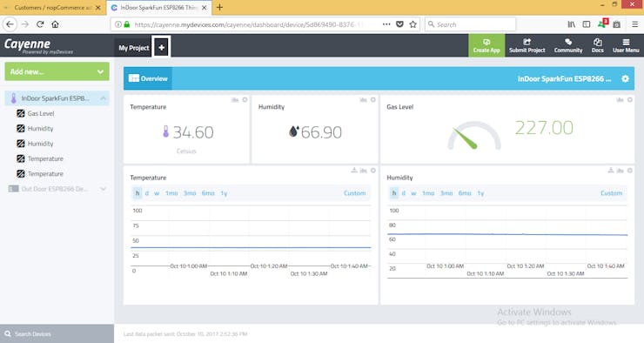Open the User Menu
Image resolution: width=644 pixels, height=343 pixels.
coord(626,45)
